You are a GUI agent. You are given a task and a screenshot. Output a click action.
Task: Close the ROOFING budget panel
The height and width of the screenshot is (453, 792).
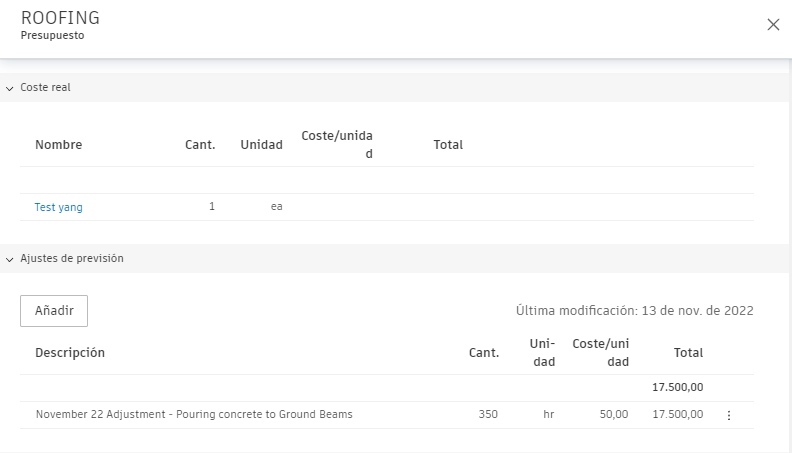click(x=773, y=25)
